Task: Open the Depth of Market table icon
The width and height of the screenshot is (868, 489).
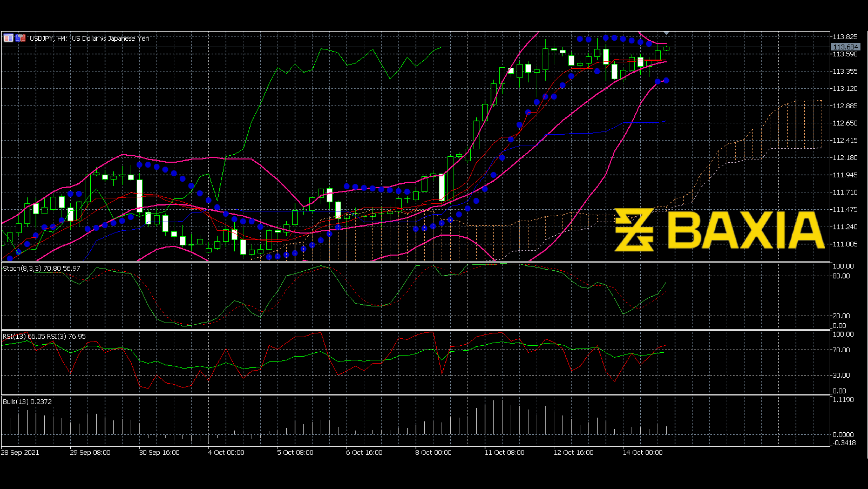Action: [x=8, y=38]
